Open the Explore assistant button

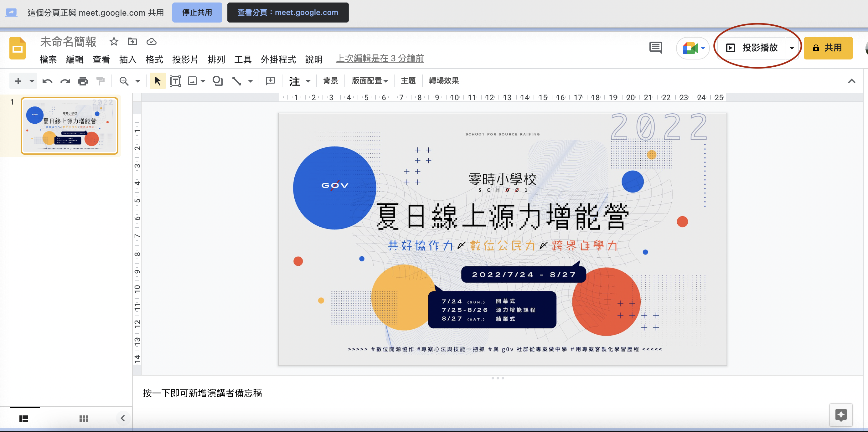841,415
